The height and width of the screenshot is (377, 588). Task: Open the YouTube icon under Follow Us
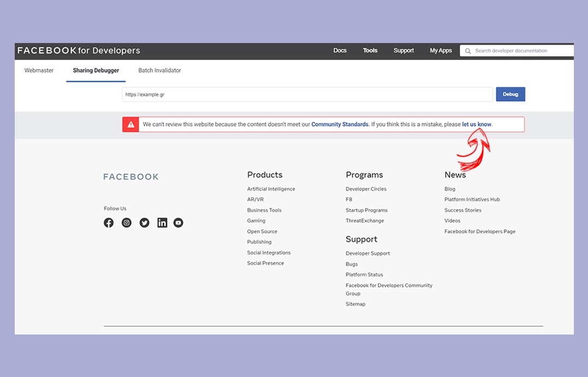tap(179, 223)
